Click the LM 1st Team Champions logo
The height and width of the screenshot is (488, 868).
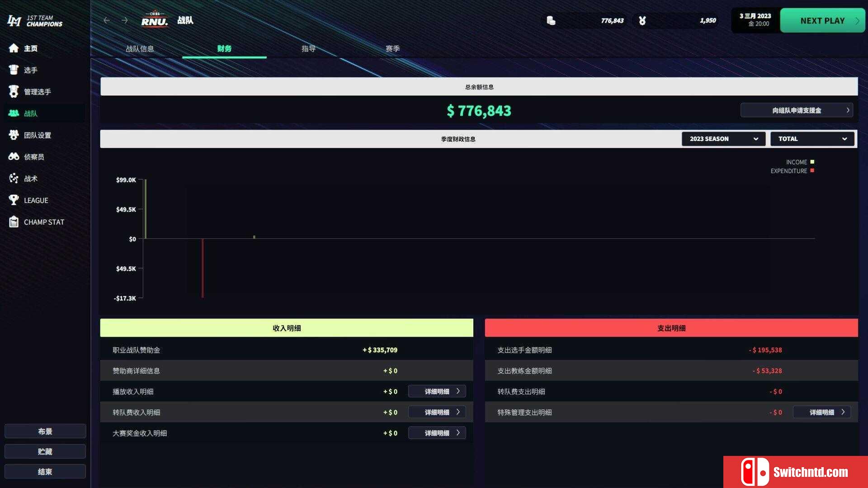35,21
